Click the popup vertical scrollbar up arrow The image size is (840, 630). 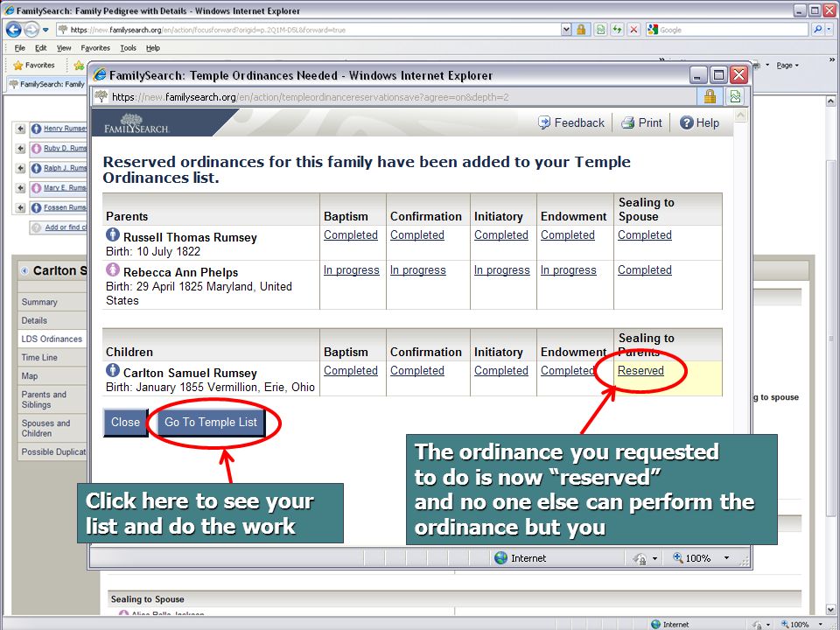[x=740, y=115]
